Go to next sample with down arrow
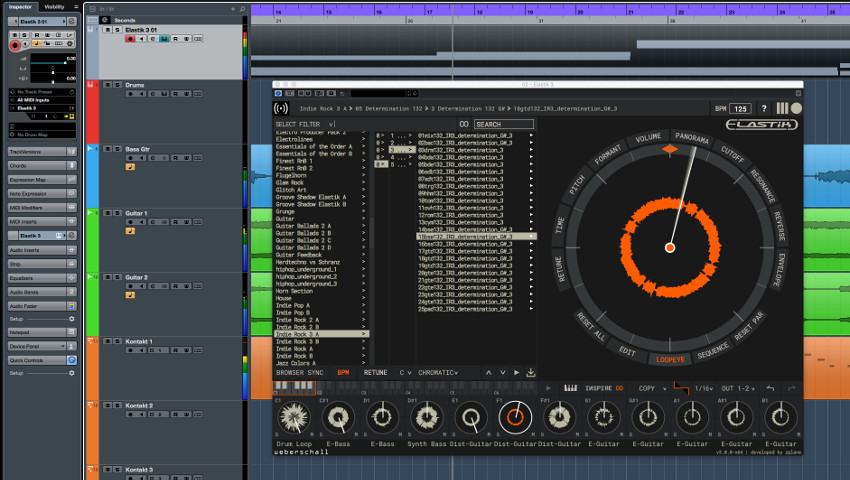850x480 pixels. (x=503, y=373)
